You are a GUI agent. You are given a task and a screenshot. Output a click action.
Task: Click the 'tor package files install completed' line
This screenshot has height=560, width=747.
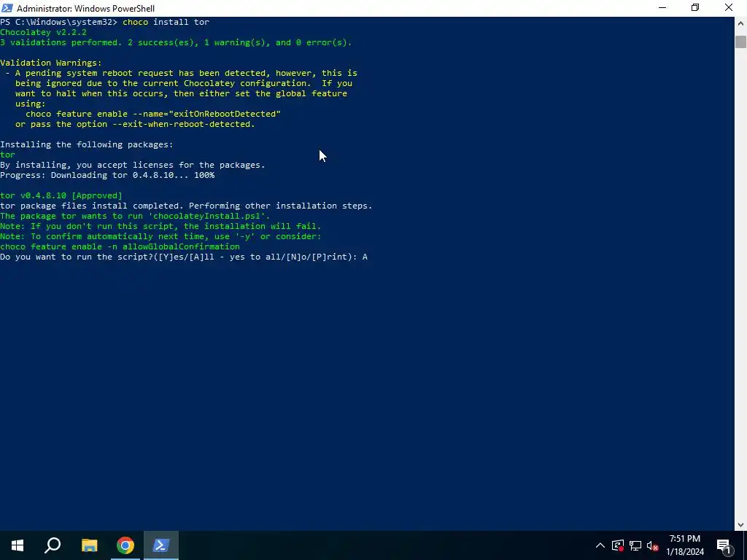186,206
